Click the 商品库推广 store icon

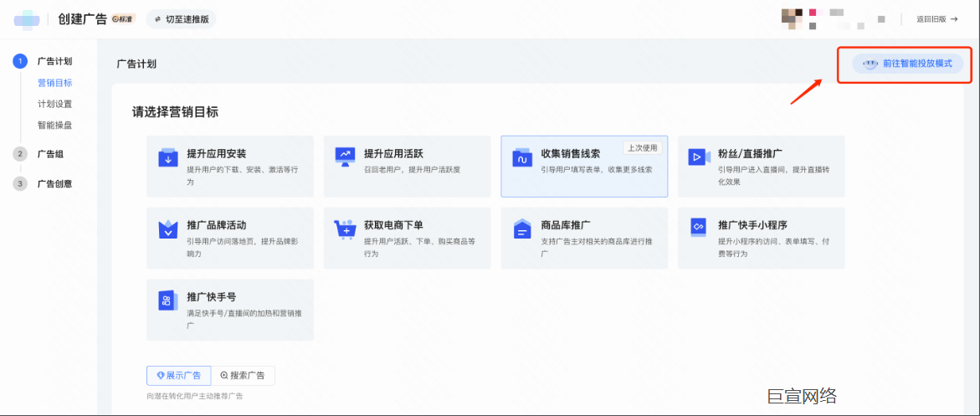pos(522,229)
